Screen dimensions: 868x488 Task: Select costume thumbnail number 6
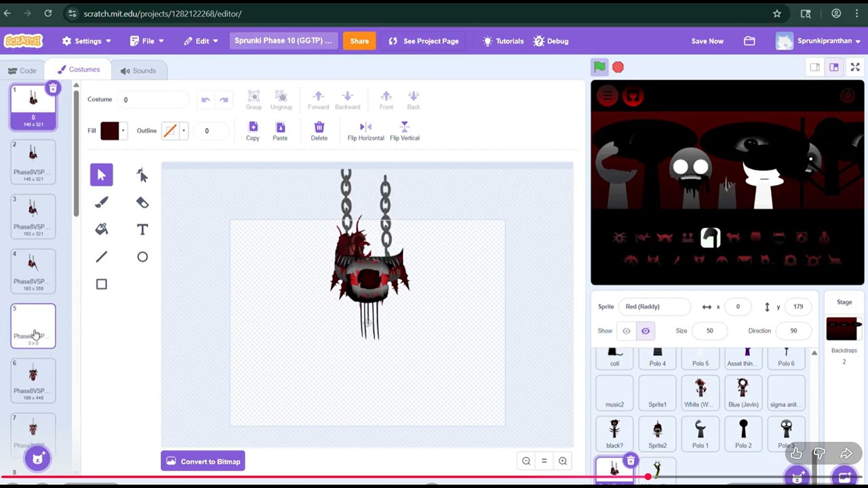[33, 381]
